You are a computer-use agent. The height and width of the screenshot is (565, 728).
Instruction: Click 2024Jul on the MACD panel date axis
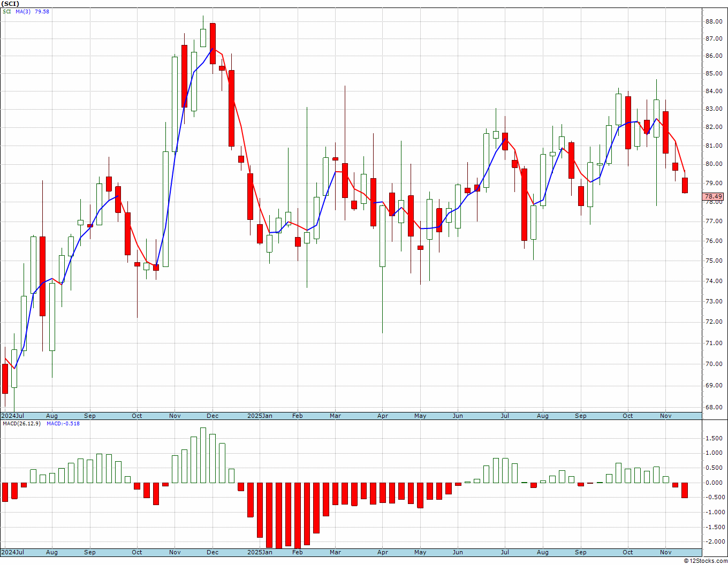coord(13,552)
